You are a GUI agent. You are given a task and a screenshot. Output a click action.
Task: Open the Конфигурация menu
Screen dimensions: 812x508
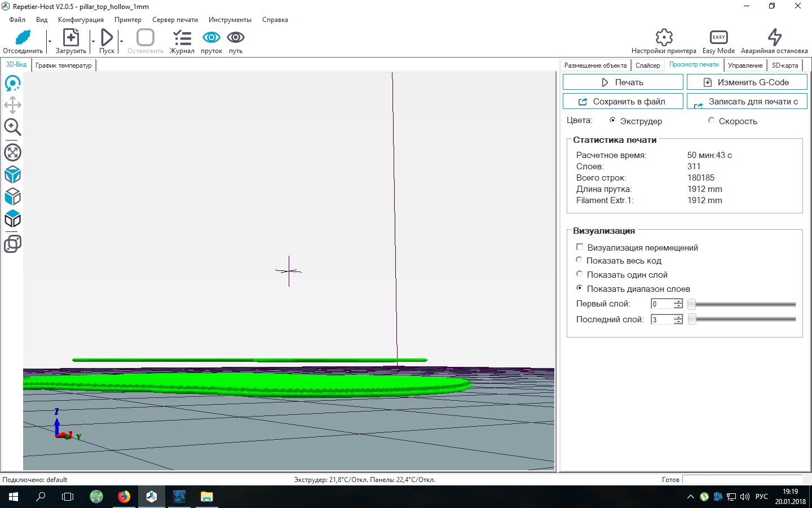pyautogui.click(x=81, y=20)
